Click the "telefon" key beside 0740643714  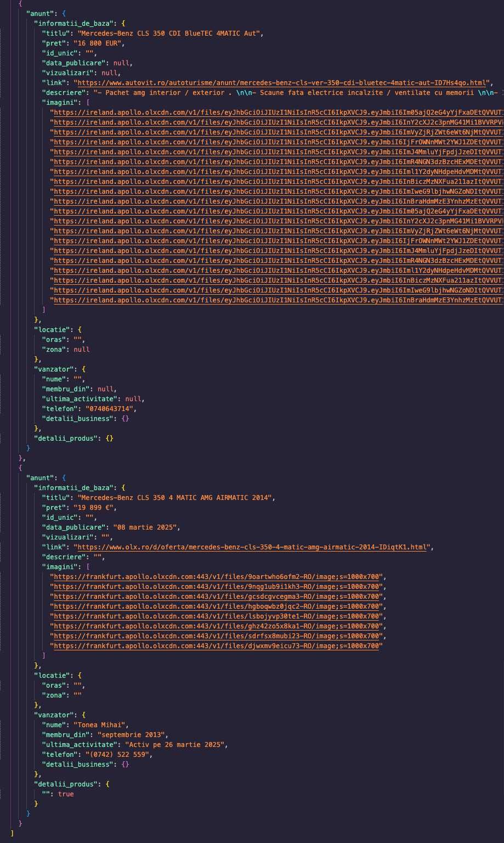click(x=60, y=409)
